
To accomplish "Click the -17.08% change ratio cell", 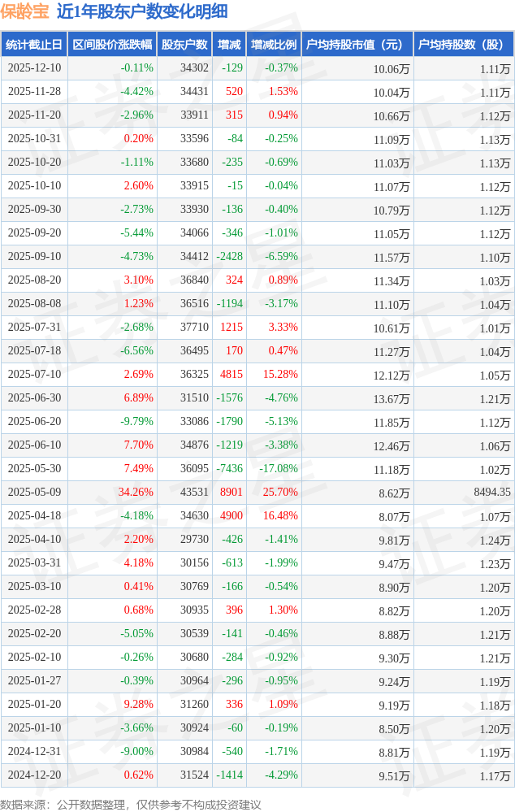I will pos(278,469).
